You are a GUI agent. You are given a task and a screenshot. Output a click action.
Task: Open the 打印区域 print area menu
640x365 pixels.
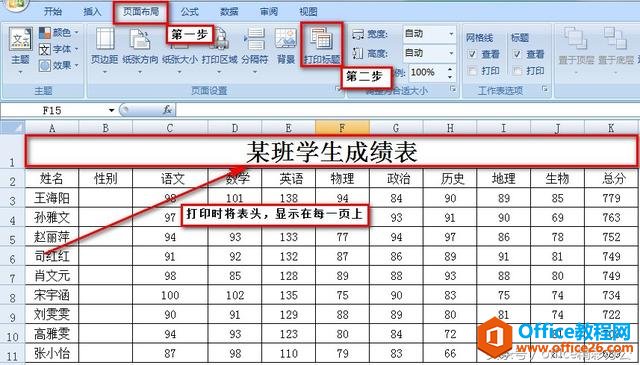pos(220,50)
